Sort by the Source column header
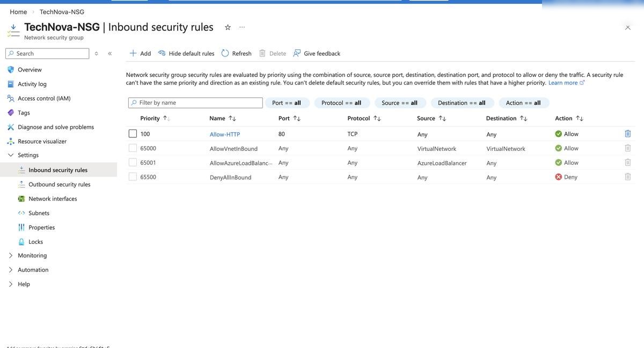The image size is (644, 348). 431,118
